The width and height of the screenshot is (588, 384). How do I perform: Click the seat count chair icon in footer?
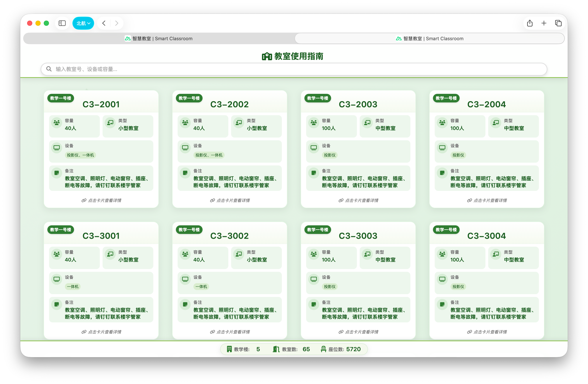click(323, 349)
